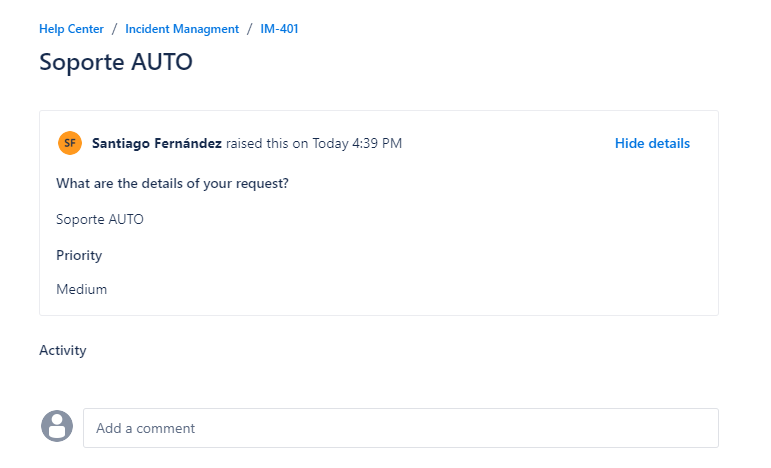Click the Soporte AUTO page title
This screenshot has height=468, width=771.
116,62
